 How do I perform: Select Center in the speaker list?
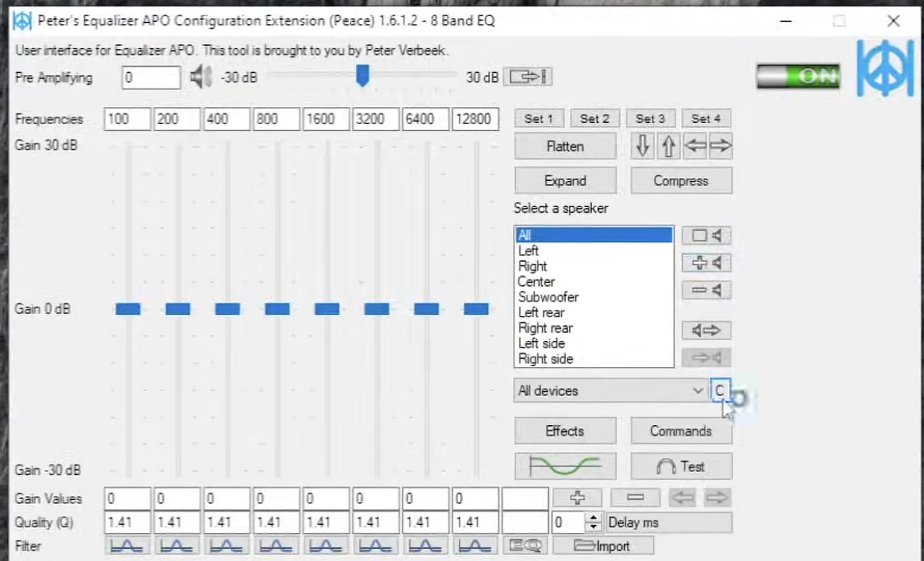[x=594, y=282]
